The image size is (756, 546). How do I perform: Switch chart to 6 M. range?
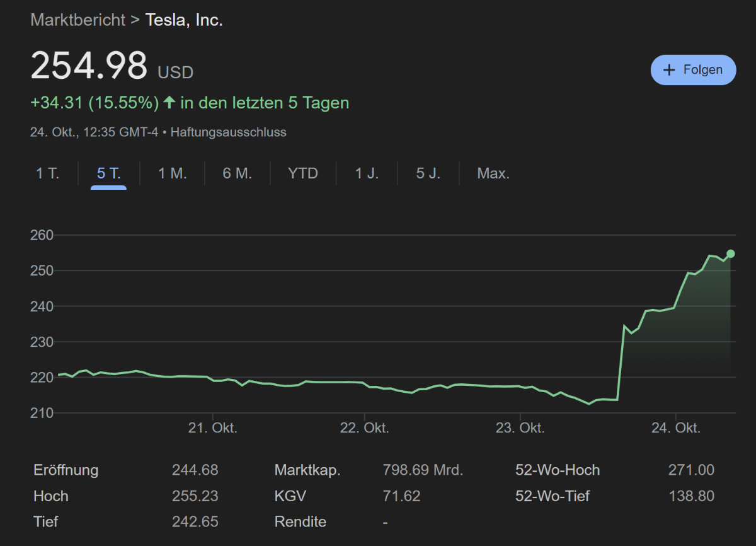coord(237,173)
